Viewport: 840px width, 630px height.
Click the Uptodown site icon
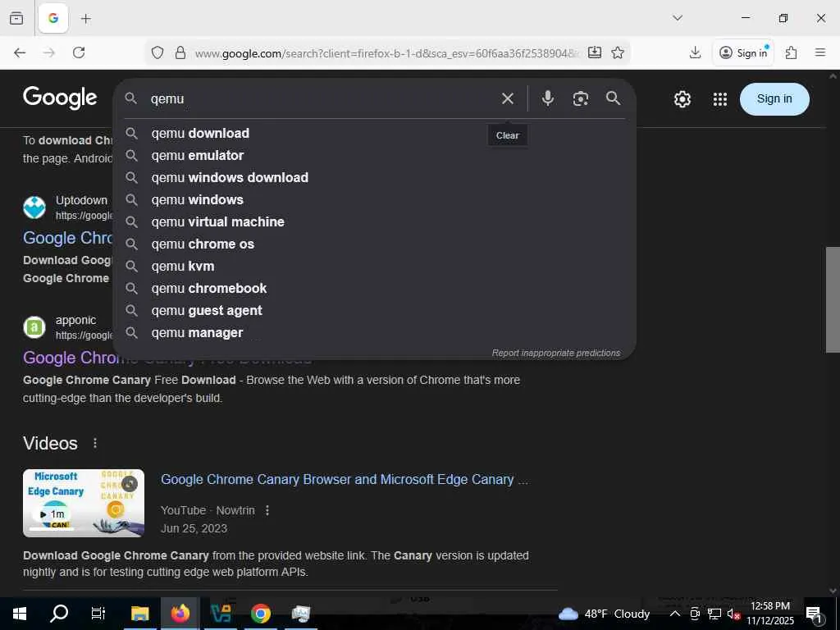(x=34, y=208)
